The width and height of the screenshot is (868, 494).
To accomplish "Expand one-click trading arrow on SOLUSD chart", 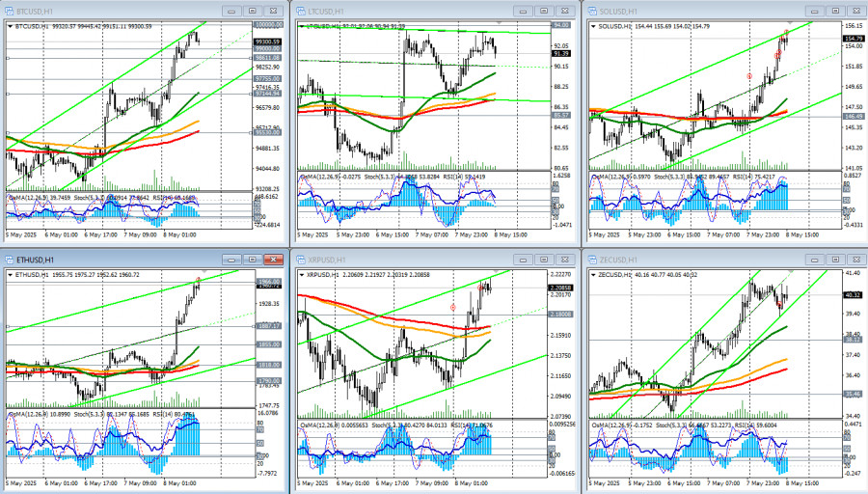I will (x=593, y=26).
